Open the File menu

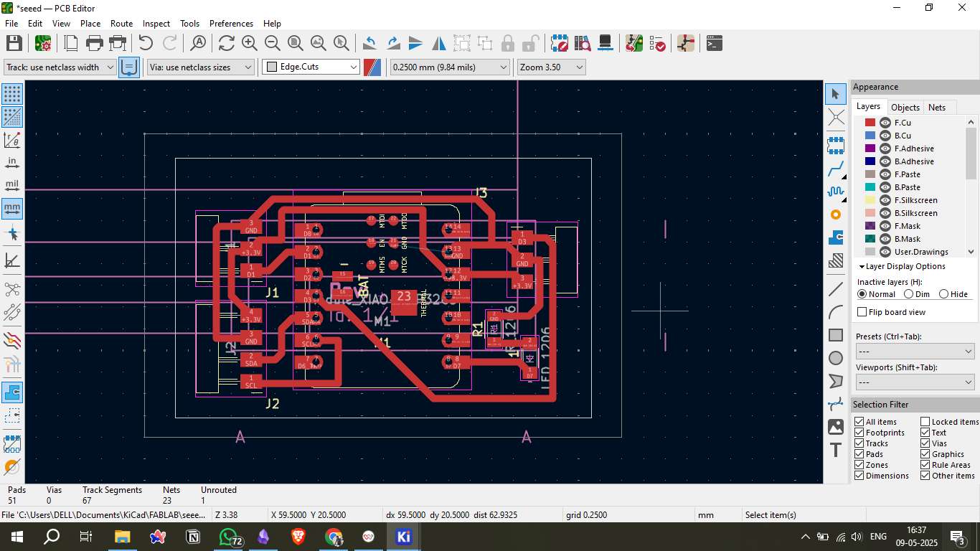click(11, 23)
